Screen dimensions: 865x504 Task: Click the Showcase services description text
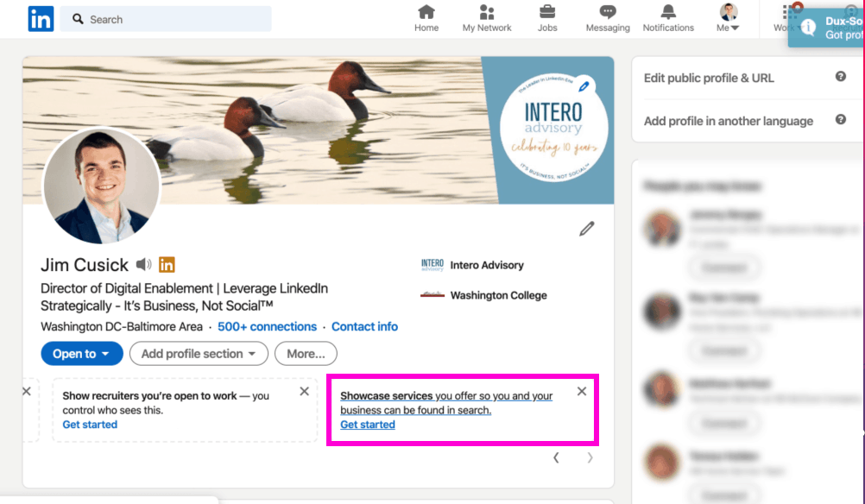[446, 403]
